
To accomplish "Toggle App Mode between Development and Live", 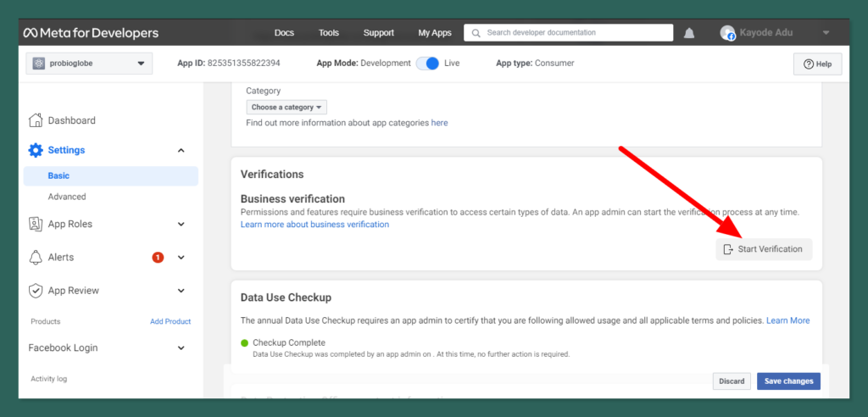I will (427, 64).
